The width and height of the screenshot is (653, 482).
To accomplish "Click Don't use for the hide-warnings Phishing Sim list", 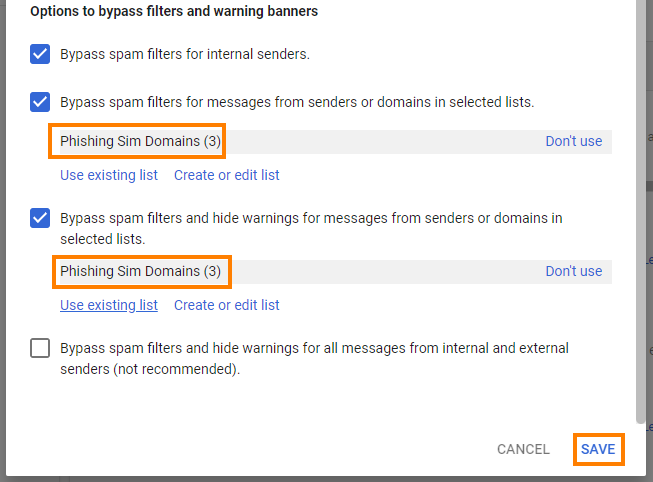I will pos(573,271).
